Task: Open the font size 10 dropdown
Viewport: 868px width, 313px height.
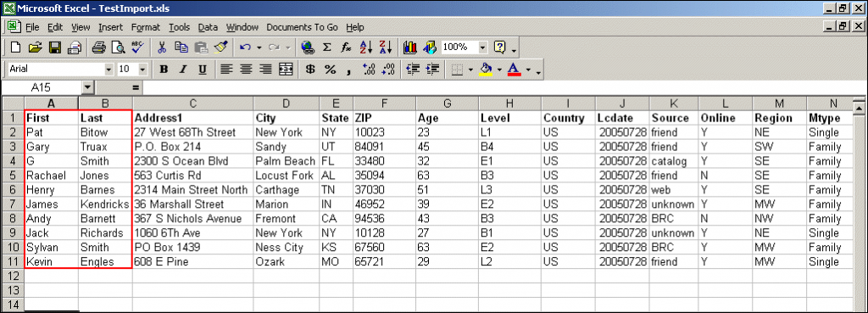Action: [142, 70]
